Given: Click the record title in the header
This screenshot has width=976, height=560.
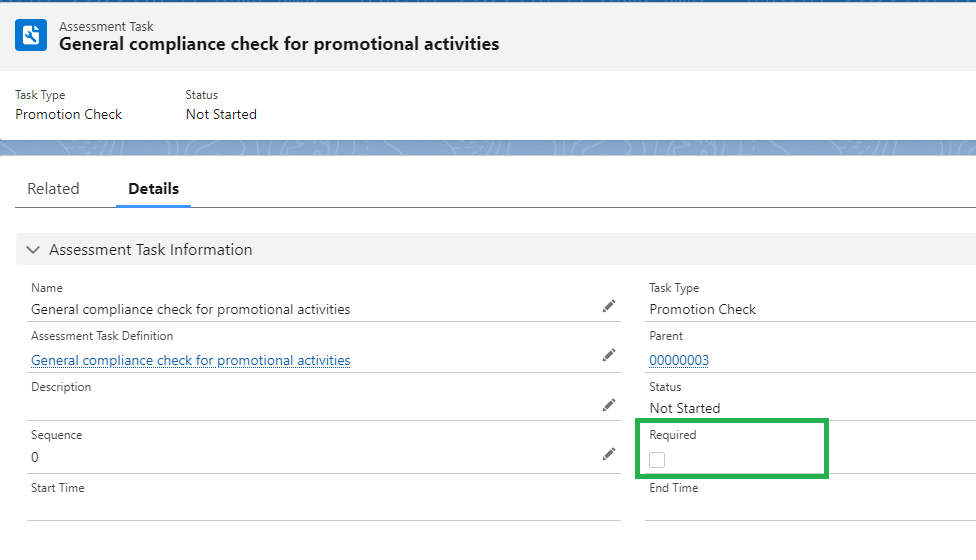Looking at the screenshot, I should pyautogui.click(x=279, y=44).
